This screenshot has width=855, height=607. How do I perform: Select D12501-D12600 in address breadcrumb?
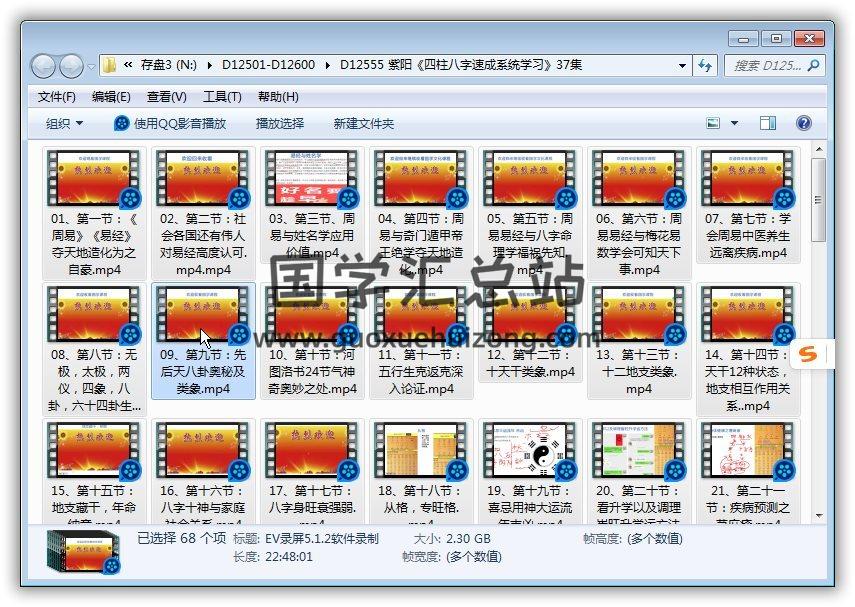pos(268,65)
